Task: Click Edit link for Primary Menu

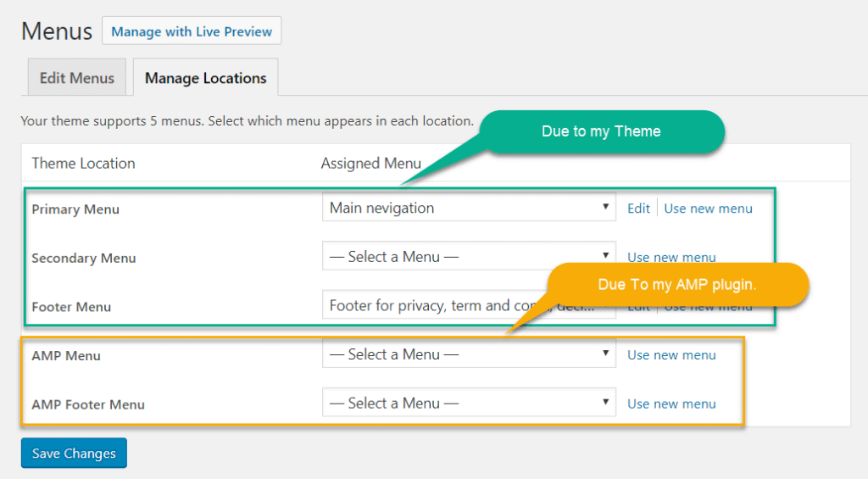Action: 638,209
